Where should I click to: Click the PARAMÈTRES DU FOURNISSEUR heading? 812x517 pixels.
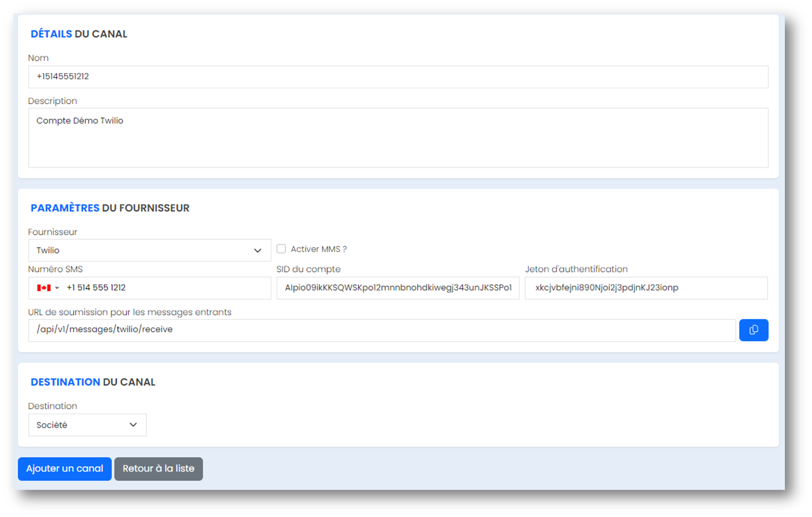[110, 208]
